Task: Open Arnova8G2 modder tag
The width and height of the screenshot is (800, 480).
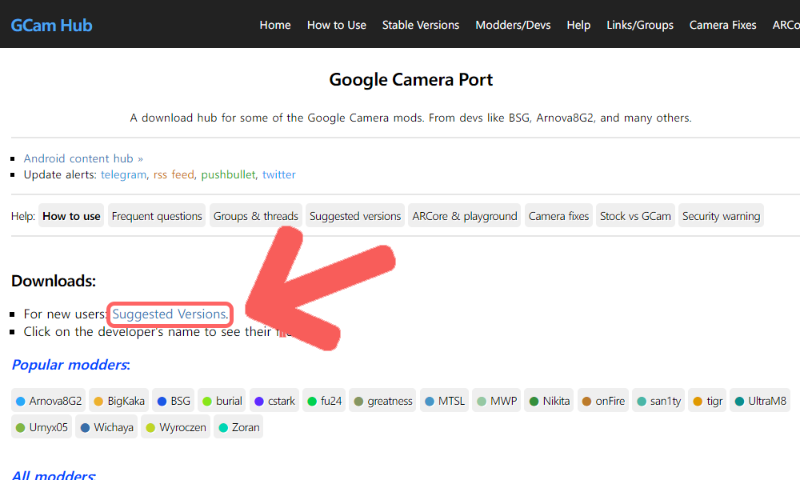Action: click(48, 401)
